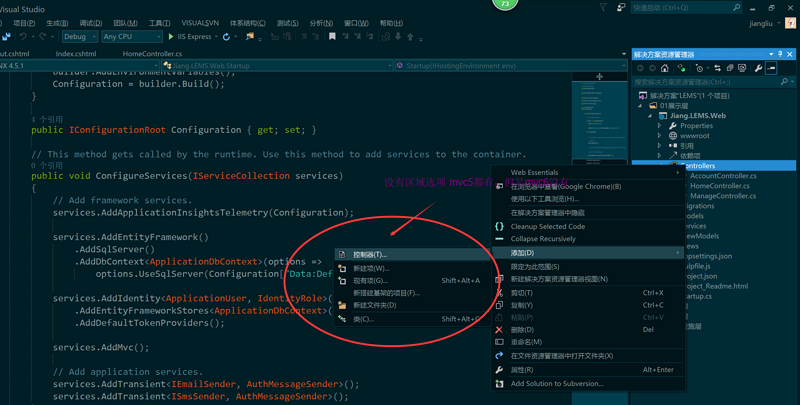Image resolution: width=800 pixels, height=405 pixels.
Task: Click the Pending Changes Filter clock icon
Action: (699, 68)
